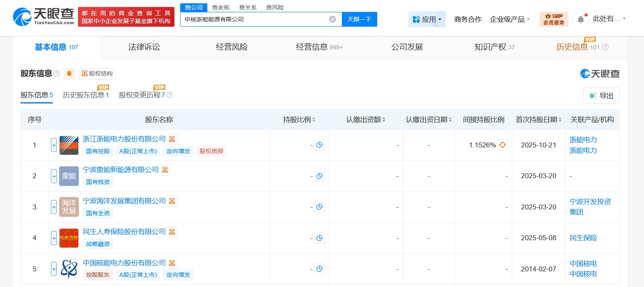The height and width of the screenshot is (287, 644).
Task: Sort shareholders by 认缴出资额
Action: 366,119
